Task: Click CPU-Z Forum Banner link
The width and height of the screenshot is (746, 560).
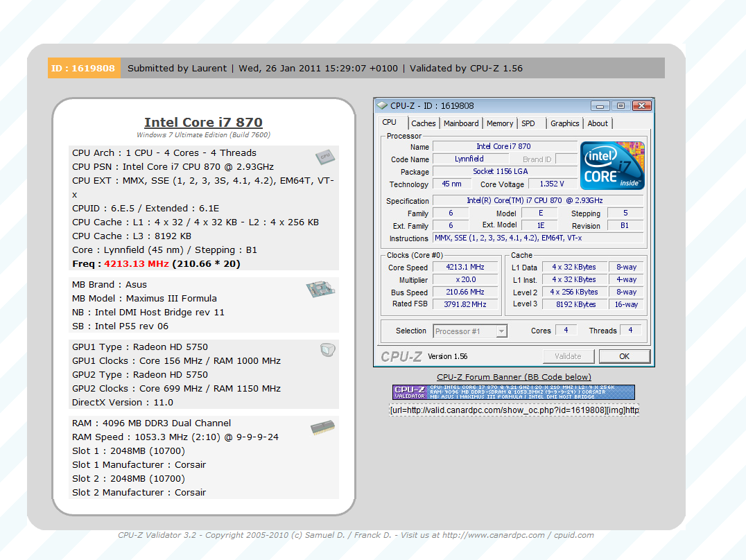Action: [514, 377]
